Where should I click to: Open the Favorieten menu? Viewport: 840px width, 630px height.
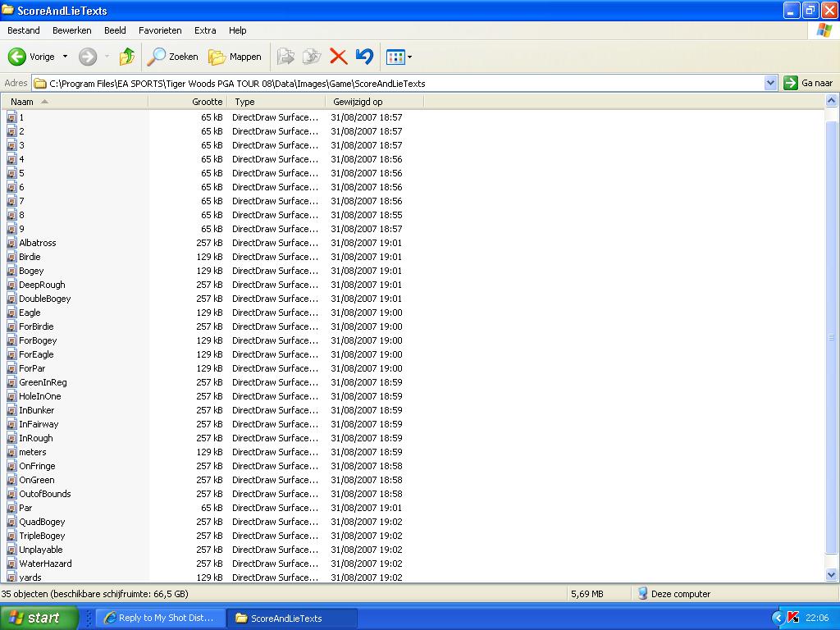[160, 30]
